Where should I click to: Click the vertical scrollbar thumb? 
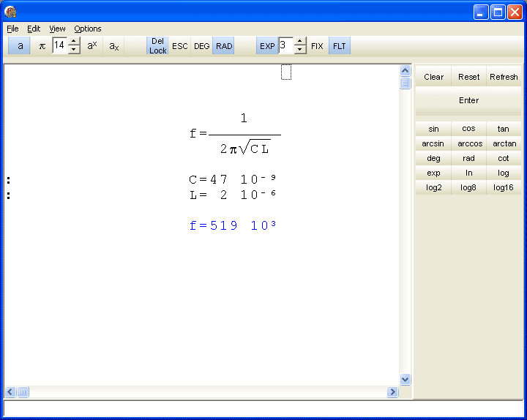[405, 83]
